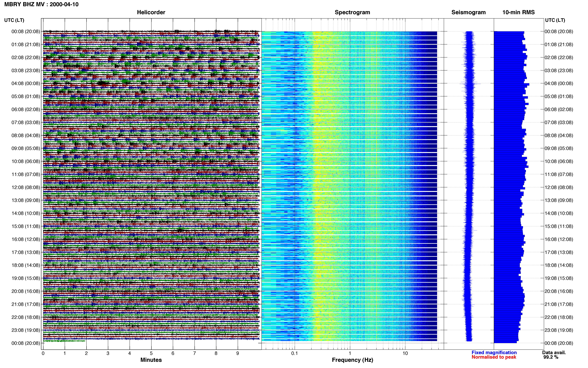The width and height of the screenshot is (588, 368).
Task: Click left time label '12:08 (08:08)'
Action: [26, 187]
